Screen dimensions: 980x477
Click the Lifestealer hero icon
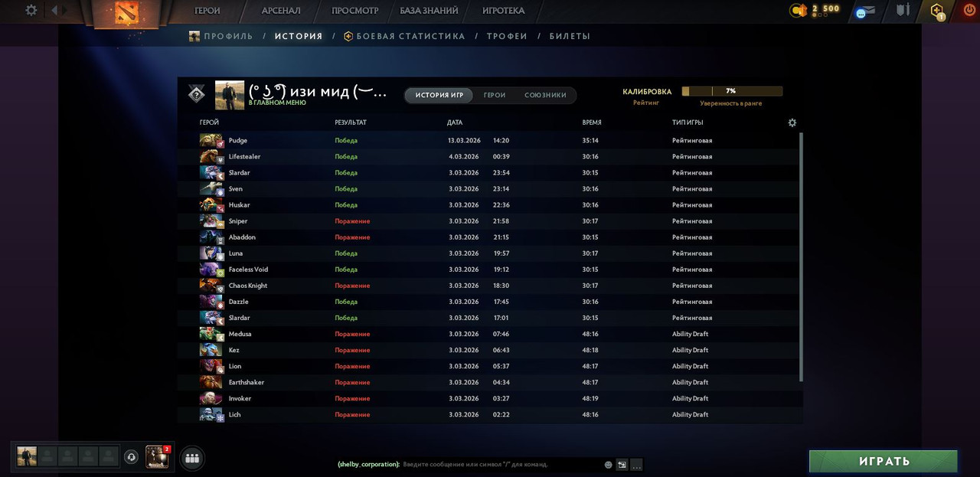tap(211, 156)
